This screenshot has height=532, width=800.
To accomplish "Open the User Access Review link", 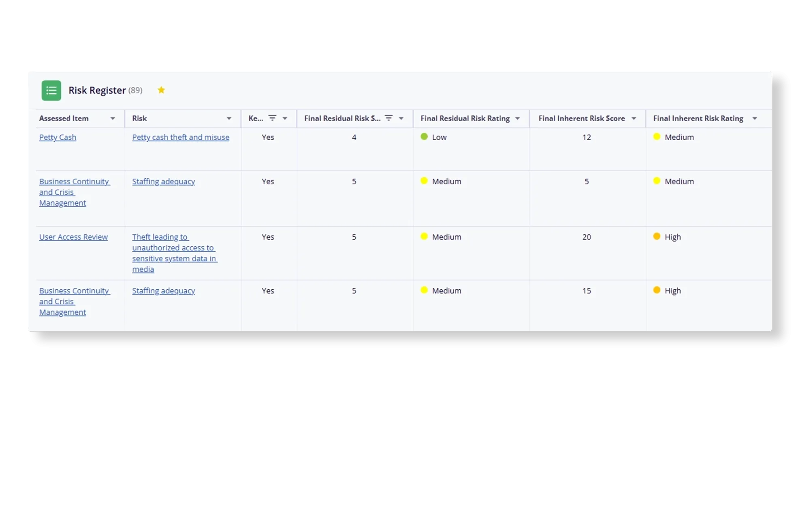I will 73,237.
